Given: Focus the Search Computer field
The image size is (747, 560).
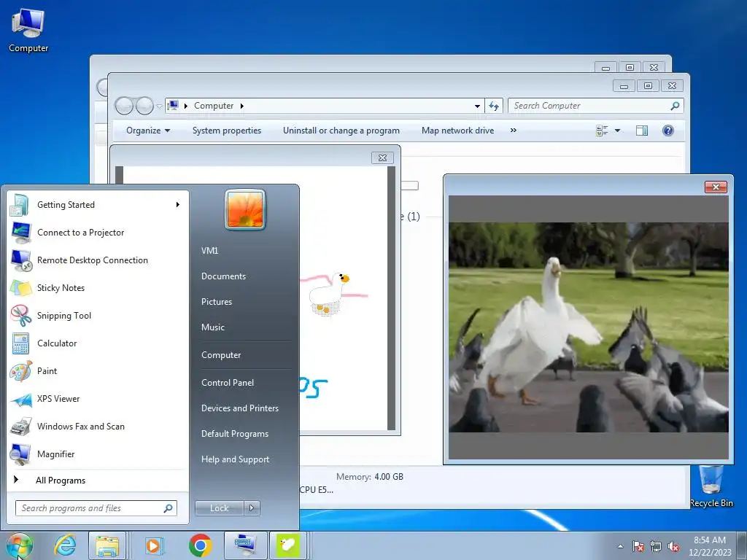Looking at the screenshot, I should 595,106.
